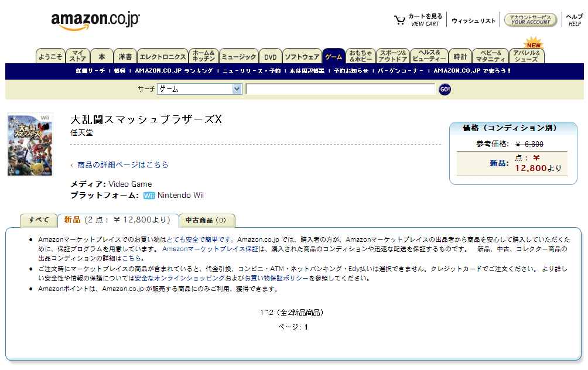Open 商品の詳細ページはこちら link
Screen dimensions: 588x370
[x=122, y=165]
